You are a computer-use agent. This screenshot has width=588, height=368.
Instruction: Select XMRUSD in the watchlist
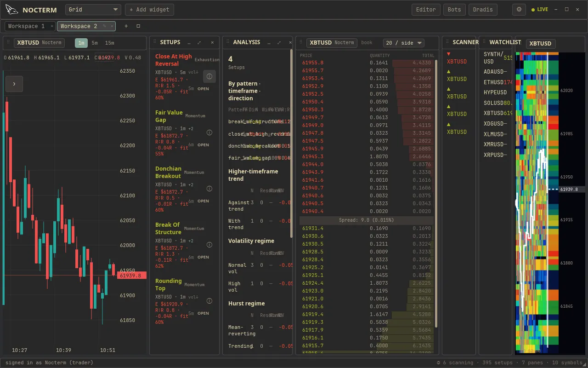click(x=495, y=144)
